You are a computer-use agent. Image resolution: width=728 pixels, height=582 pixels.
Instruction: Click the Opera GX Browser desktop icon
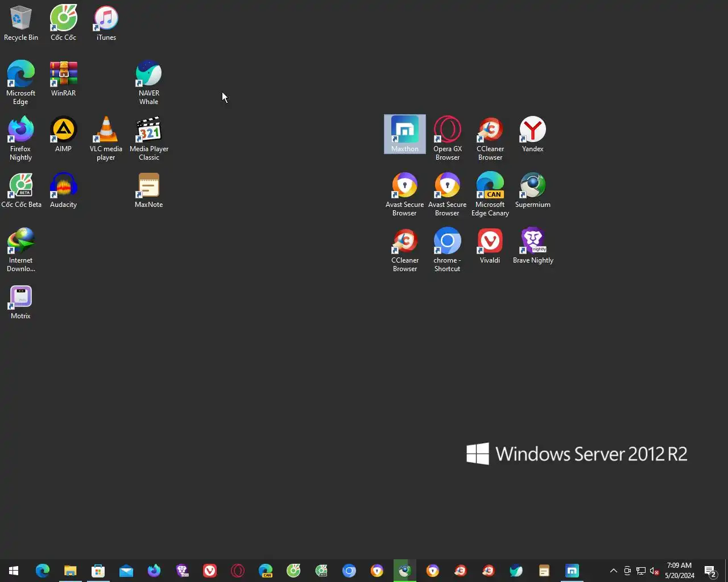point(448,139)
